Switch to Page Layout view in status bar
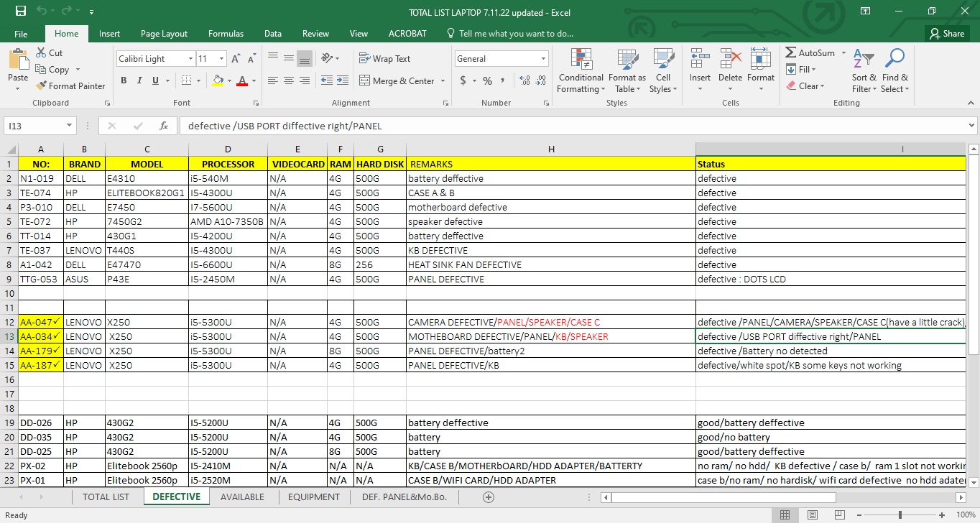Viewport: 980px width, 526px height. (x=813, y=515)
